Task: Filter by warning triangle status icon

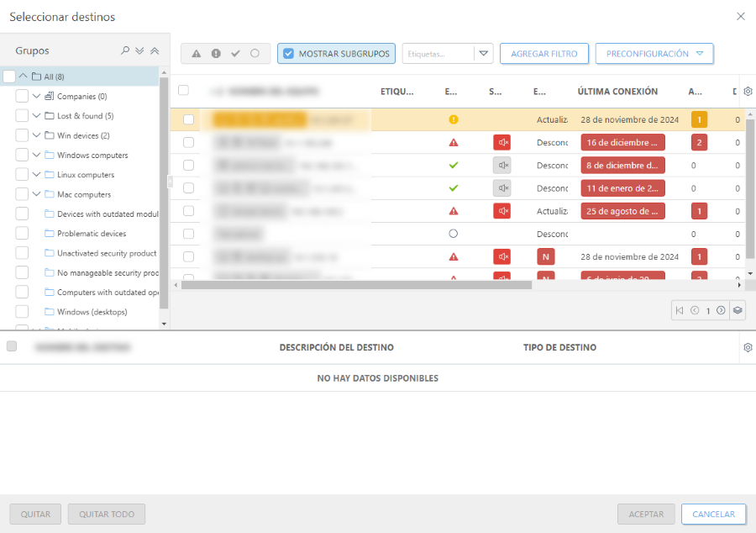Action: (x=197, y=54)
